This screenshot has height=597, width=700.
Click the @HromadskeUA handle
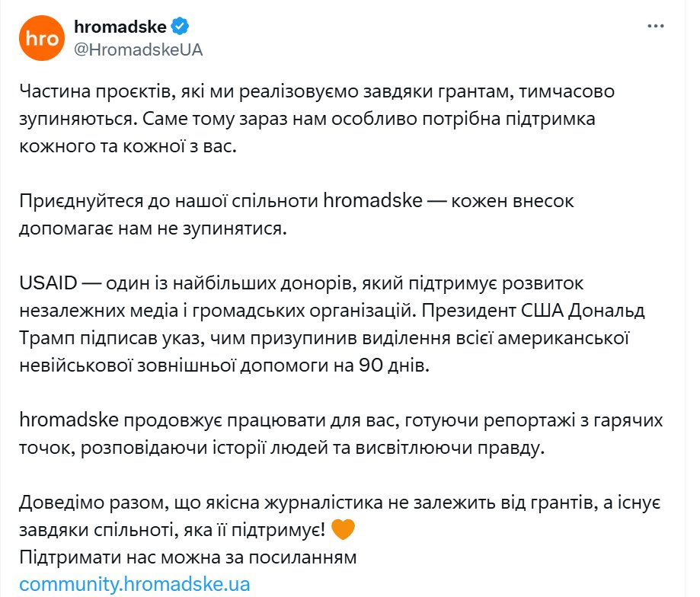tap(138, 50)
